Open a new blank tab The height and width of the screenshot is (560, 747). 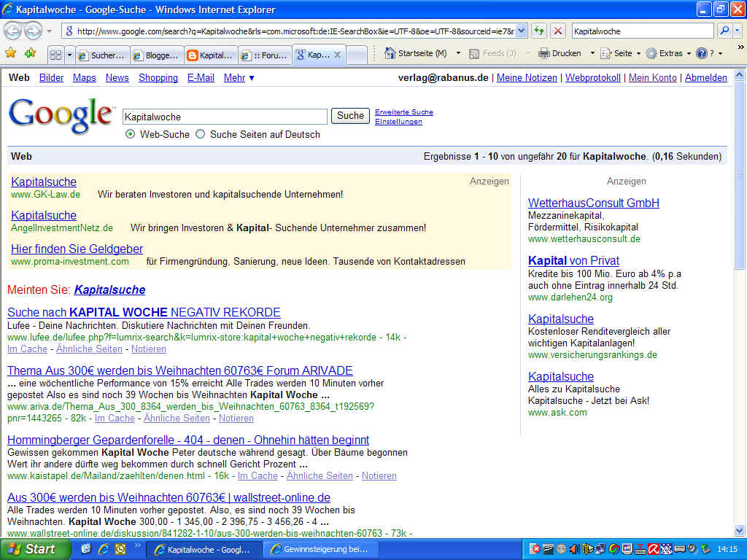356,55
